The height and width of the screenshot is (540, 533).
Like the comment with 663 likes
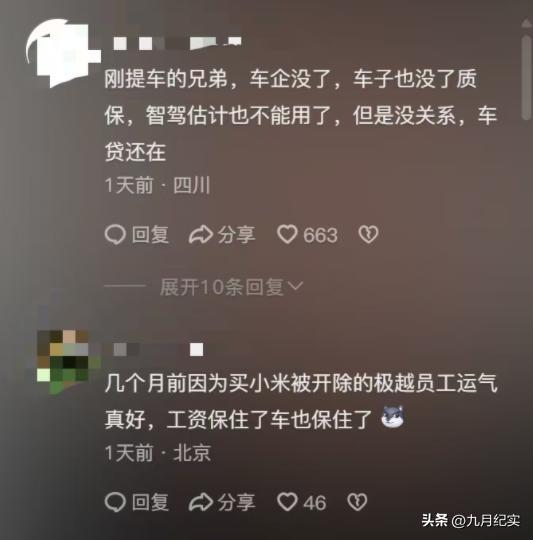(x=287, y=235)
